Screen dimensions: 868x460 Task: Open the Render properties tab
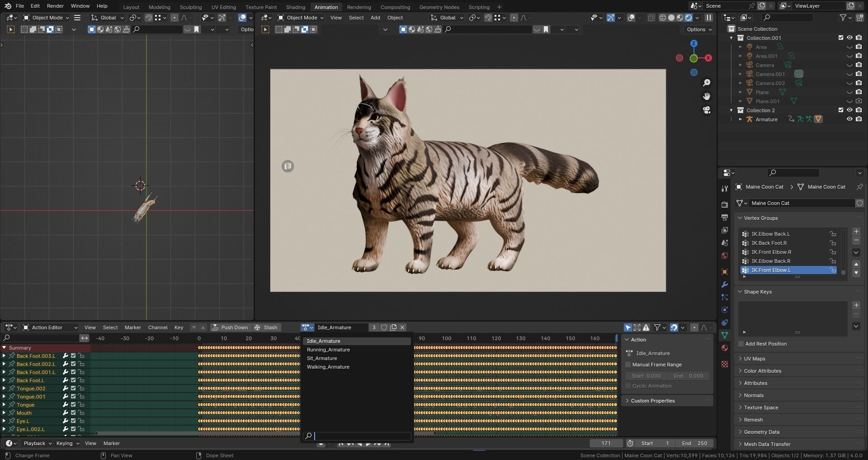coord(725,204)
